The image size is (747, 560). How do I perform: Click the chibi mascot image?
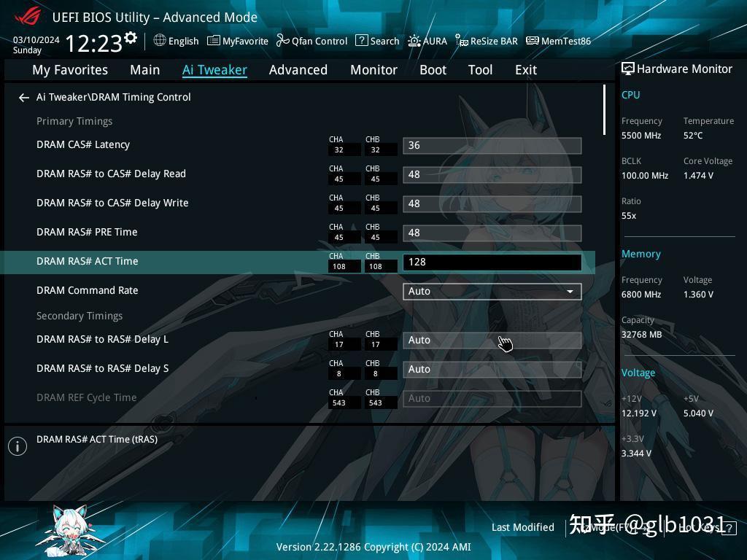pos(69,531)
